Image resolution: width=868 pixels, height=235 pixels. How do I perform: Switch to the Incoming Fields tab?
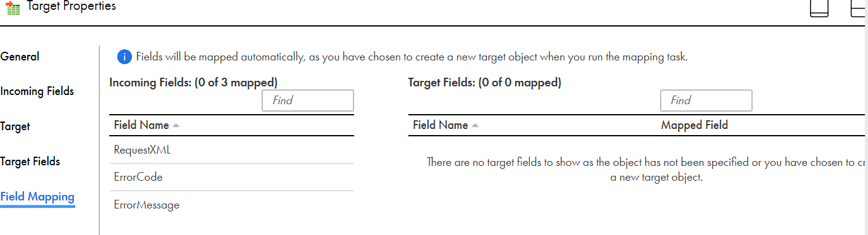pos(37,91)
